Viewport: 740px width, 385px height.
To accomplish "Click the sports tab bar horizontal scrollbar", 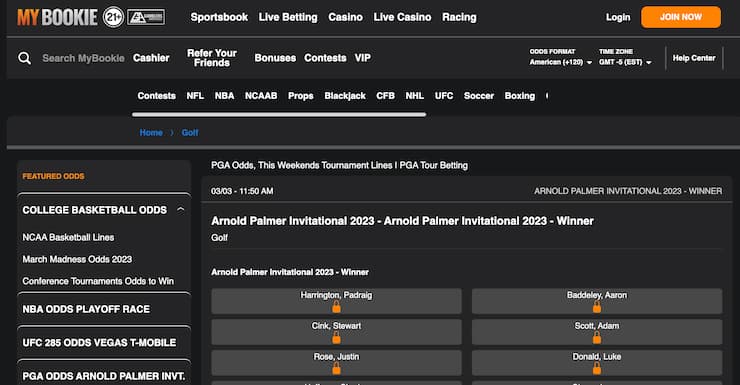I will [279, 114].
